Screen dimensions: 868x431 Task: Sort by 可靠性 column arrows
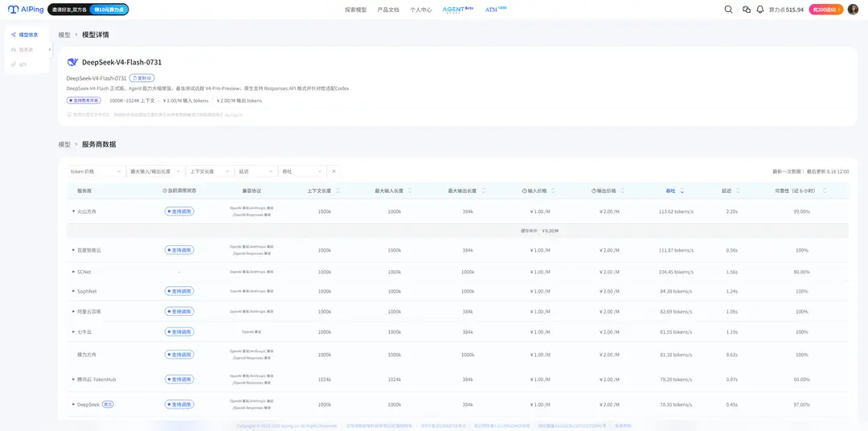825,191
